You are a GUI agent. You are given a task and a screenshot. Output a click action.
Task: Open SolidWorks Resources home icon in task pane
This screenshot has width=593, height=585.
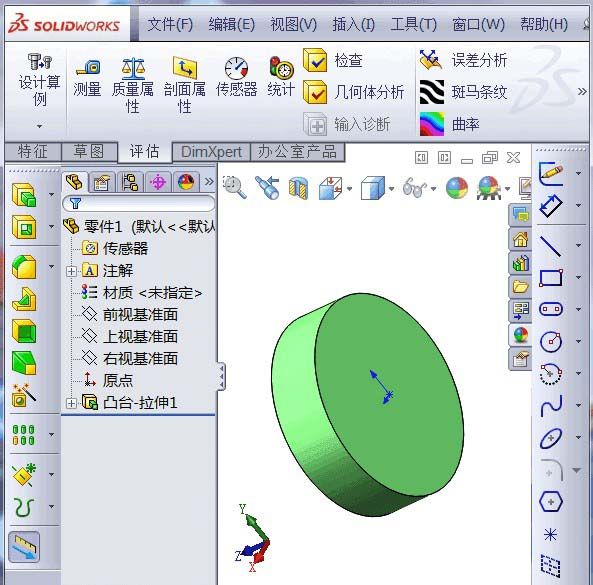pos(520,239)
